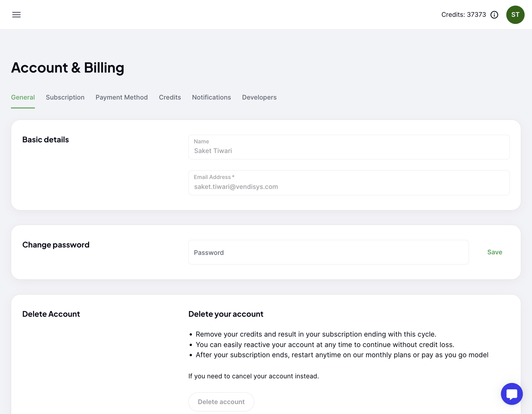Click the Password input field

tap(328, 252)
